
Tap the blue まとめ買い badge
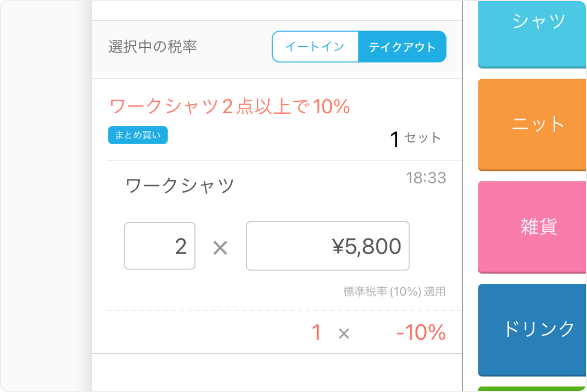[138, 135]
